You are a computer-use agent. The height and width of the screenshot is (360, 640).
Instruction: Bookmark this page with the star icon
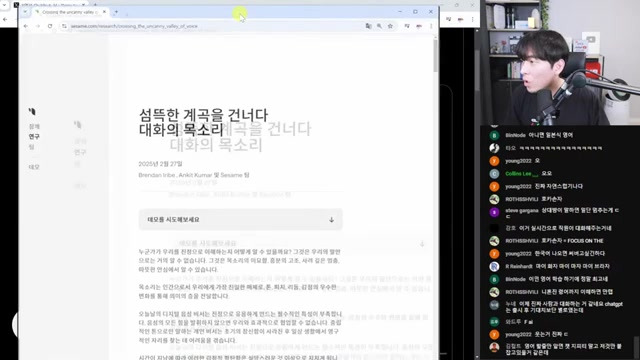391,26
